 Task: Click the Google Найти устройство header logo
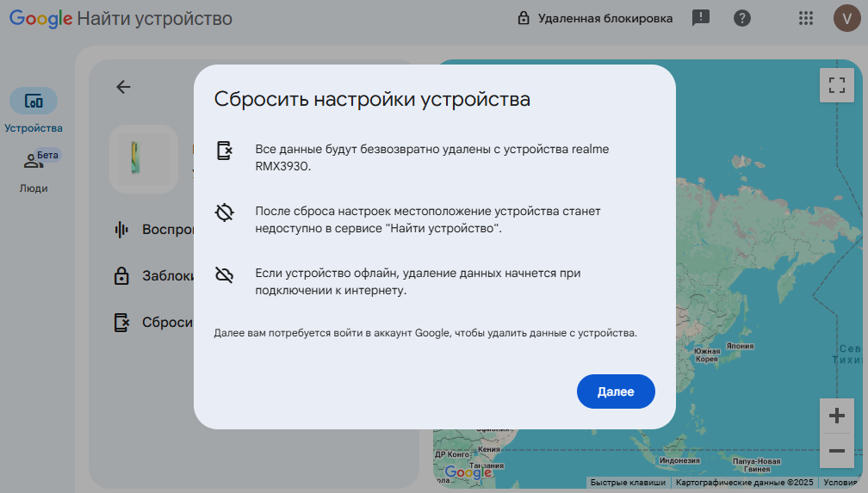tap(121, 18)
